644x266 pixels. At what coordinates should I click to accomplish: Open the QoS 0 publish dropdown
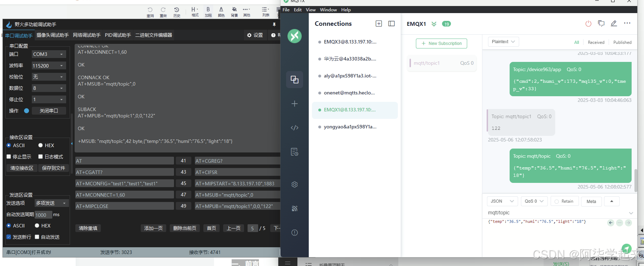pyautogui.click(x=534, y=201)
